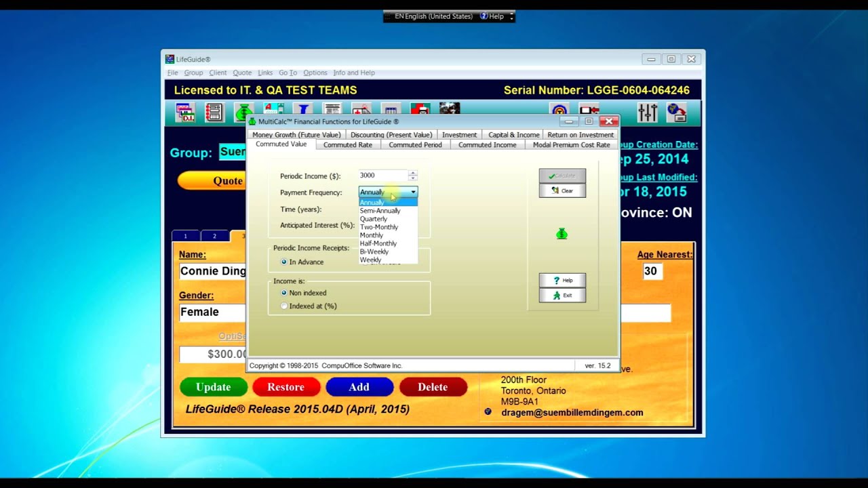The width and height of the screenshot is (868, 488).
Task: Click the Clear button in MultiCalc
Action: click(562, 190)
